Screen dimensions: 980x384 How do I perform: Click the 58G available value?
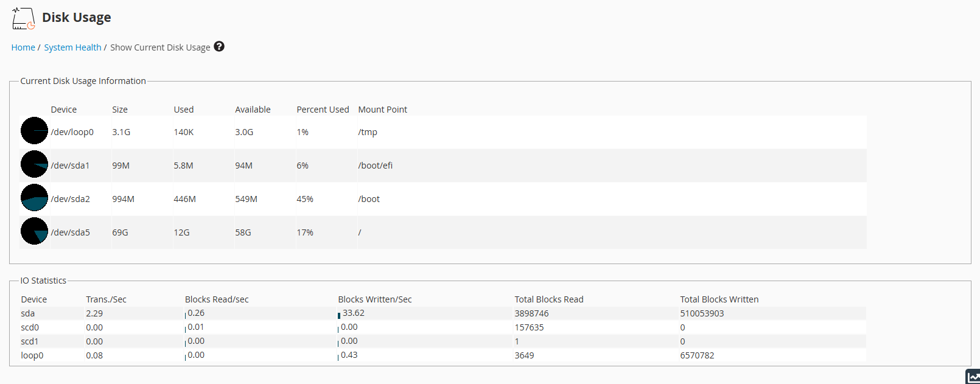(243, 232)
